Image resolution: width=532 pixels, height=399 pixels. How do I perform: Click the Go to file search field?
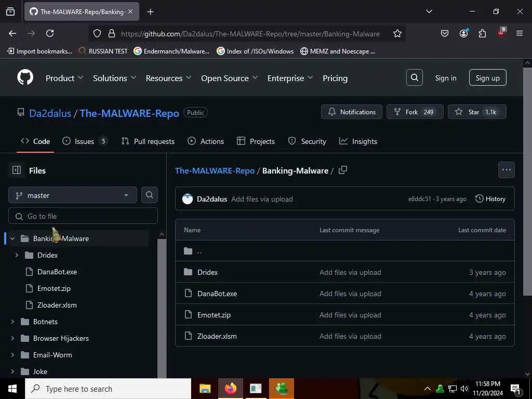83,216
